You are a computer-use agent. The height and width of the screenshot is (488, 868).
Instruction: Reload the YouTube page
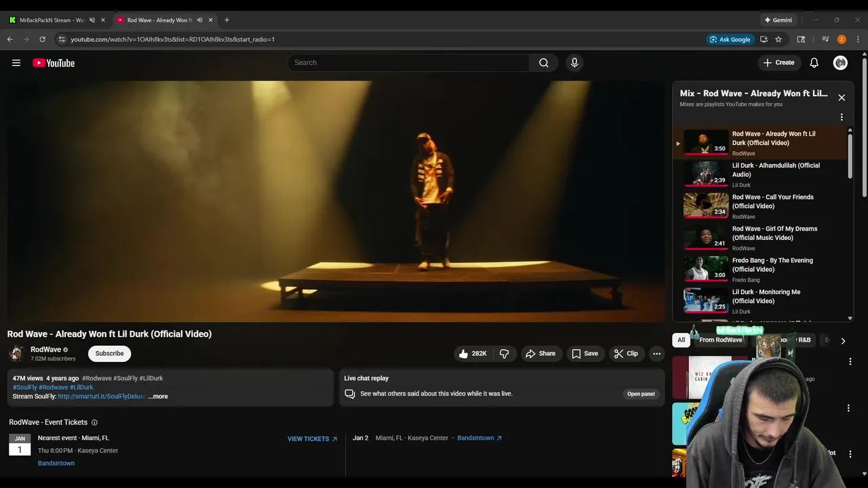coord(43,39)
